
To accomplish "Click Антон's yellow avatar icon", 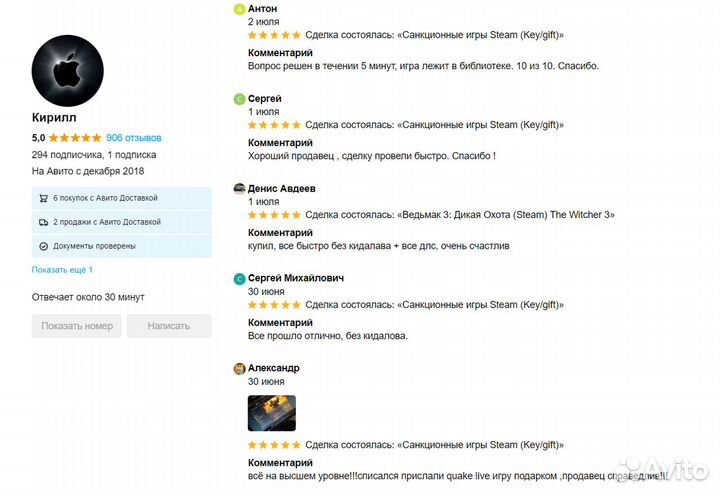I will pyautogui.click(x=239, y=9).
